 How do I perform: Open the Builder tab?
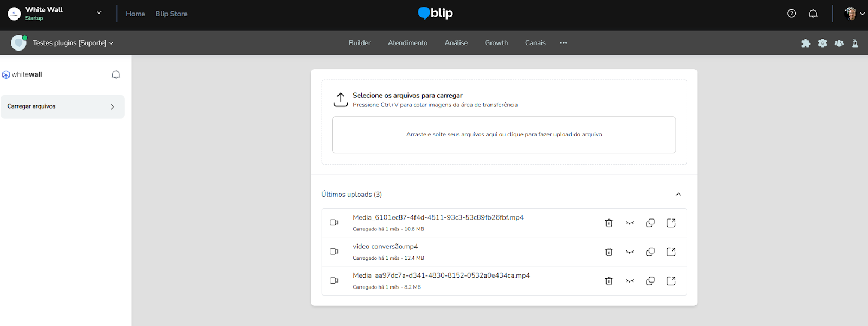(360, 43)
